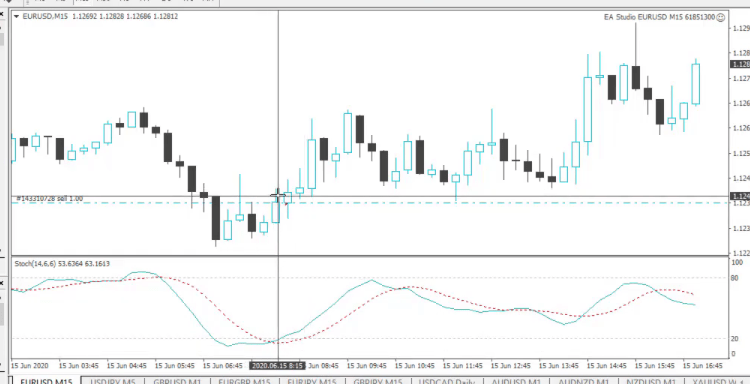Click the 15 Jun 2020 date label
750x384 pixels.
click(30, 366)
